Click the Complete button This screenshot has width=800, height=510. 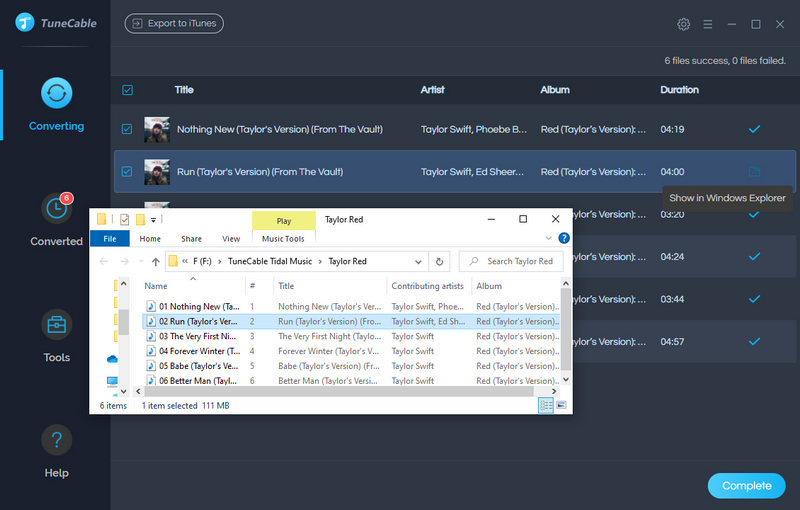[746, 486]
